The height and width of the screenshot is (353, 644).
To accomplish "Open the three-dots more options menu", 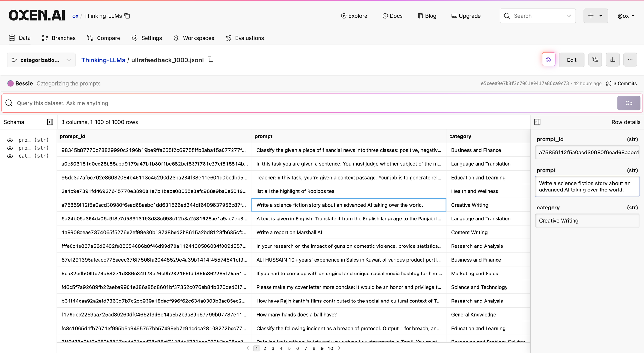I will pyautogui.click(x=630, y=60).
